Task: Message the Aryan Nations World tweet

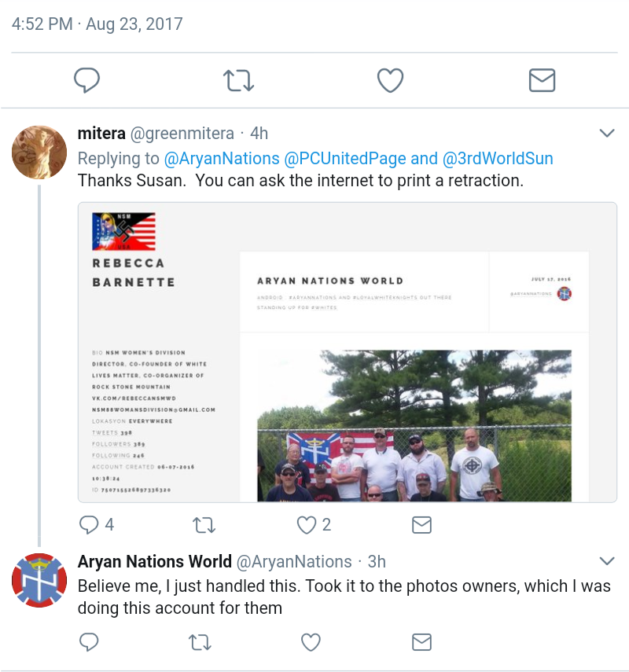Action: point(421,642)
